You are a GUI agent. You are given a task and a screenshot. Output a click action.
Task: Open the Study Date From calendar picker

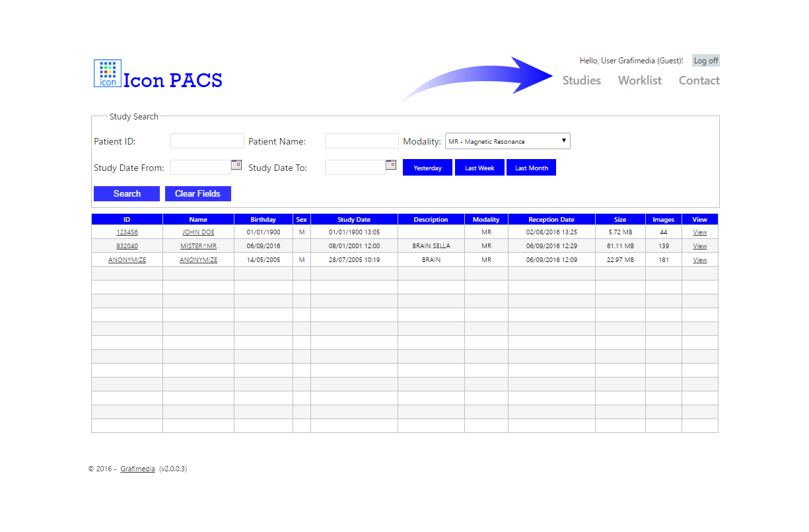236,165
